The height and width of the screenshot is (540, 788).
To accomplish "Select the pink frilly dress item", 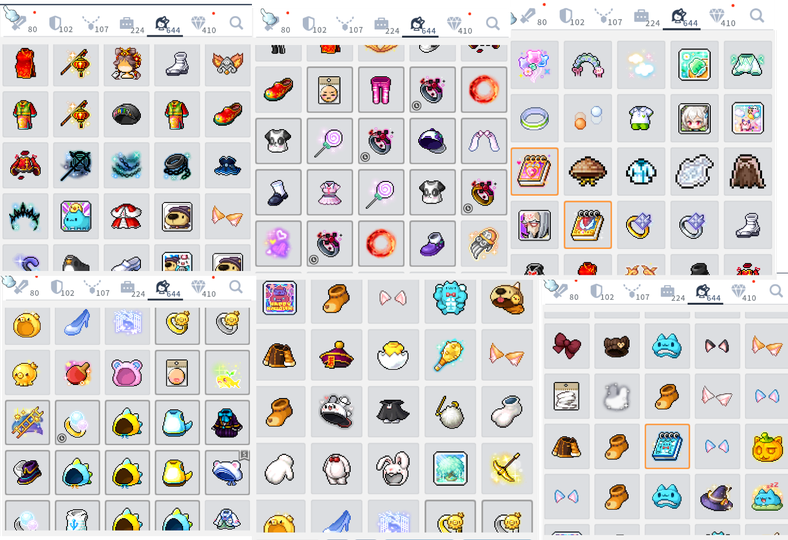I will click(330, 192).
